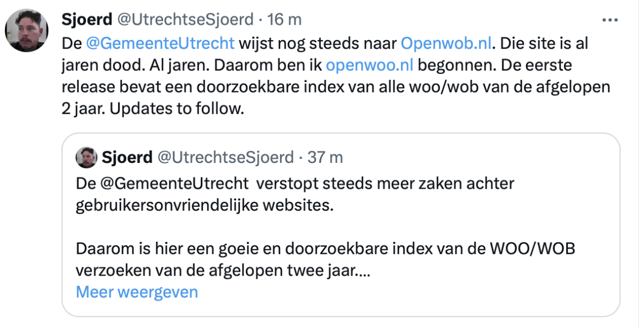Screen dimensions: 644x328
Task: Open the quoted tweet body text
Action: pos(326,227)
